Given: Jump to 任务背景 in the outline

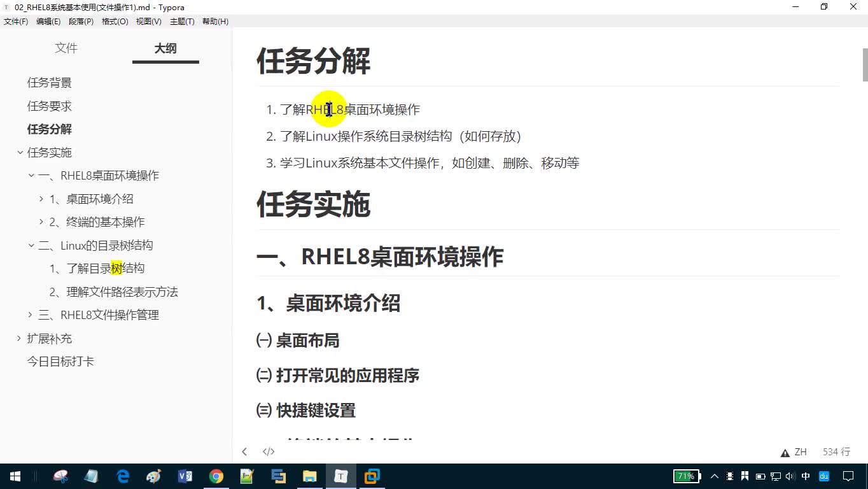Looking at the screenshot, I should tap(50, 83).
